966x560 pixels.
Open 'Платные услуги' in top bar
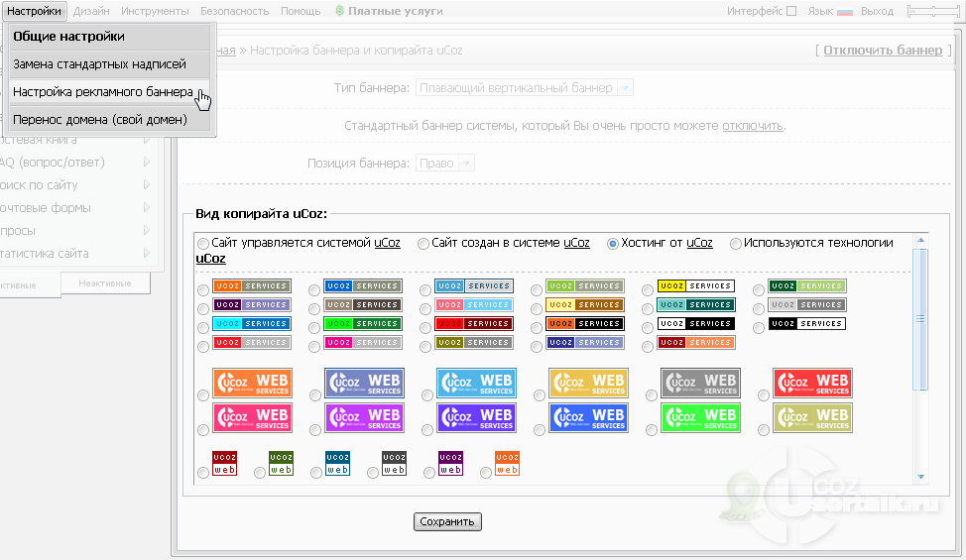(x=389, y=11)
